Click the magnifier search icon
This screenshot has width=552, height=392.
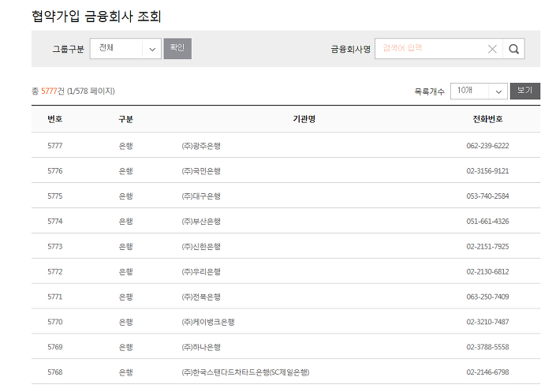(x=513, y=49)
